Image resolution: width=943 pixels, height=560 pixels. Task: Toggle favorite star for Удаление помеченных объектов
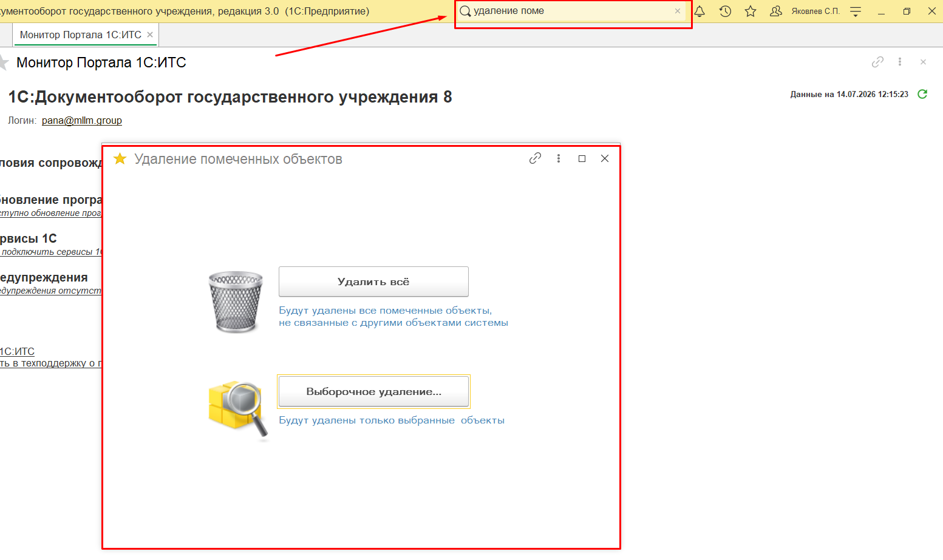pyautogui.click(x=120, y=159)
